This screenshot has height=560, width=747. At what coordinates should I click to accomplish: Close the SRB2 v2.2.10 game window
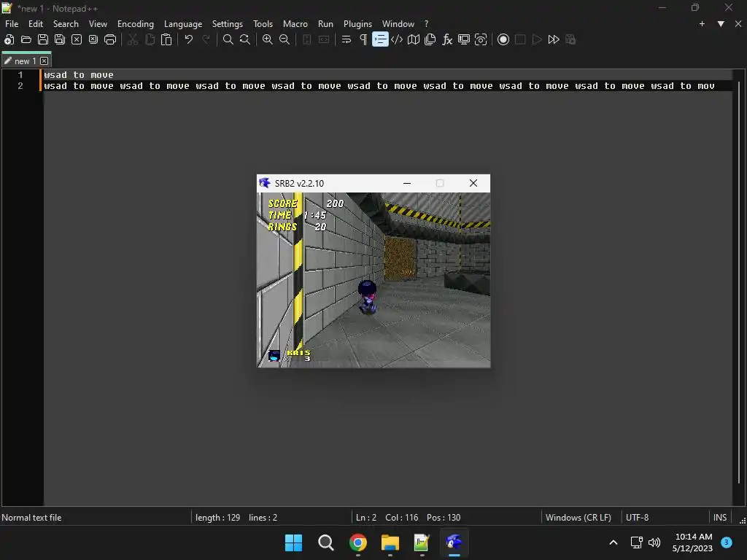click(473, 183)
